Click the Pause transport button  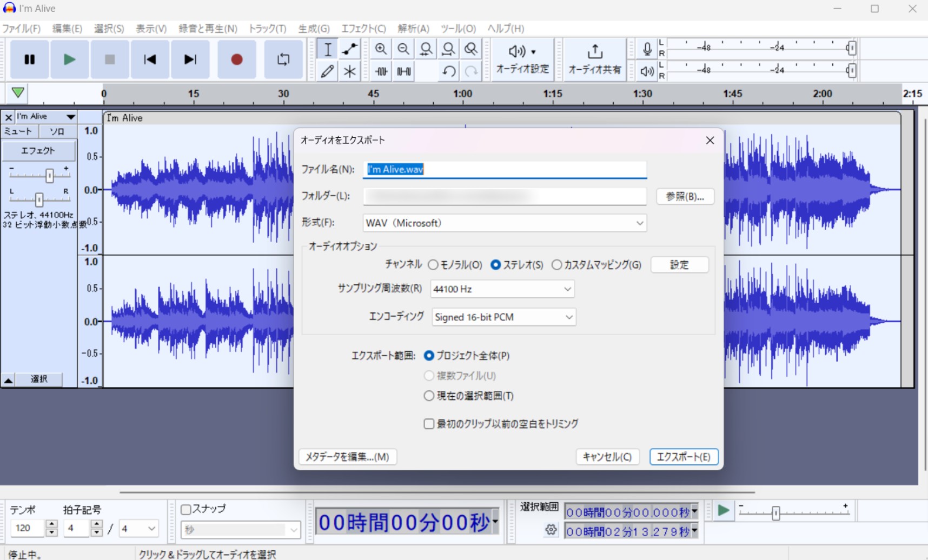pyautogui.click(x=30, y=59)
